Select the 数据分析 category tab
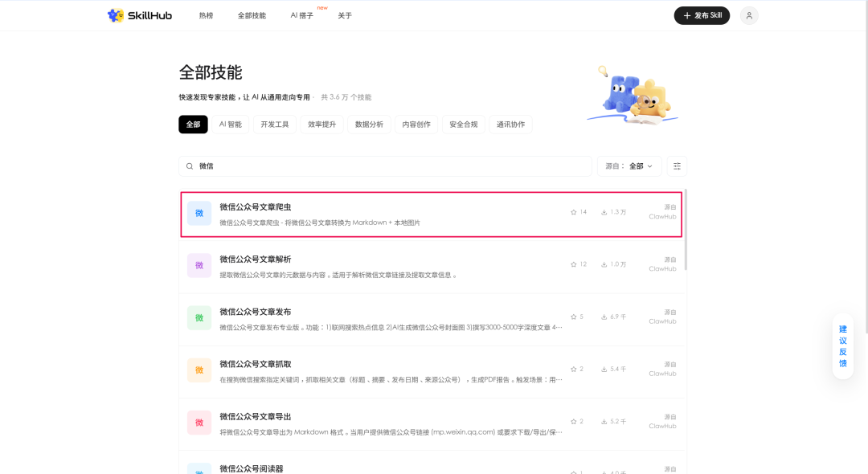 (369, 125)
